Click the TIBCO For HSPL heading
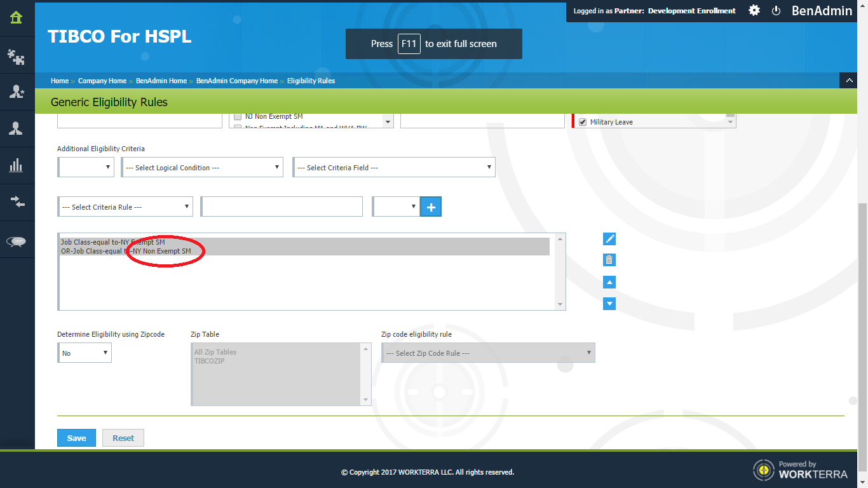 click(x=119, y=36)
